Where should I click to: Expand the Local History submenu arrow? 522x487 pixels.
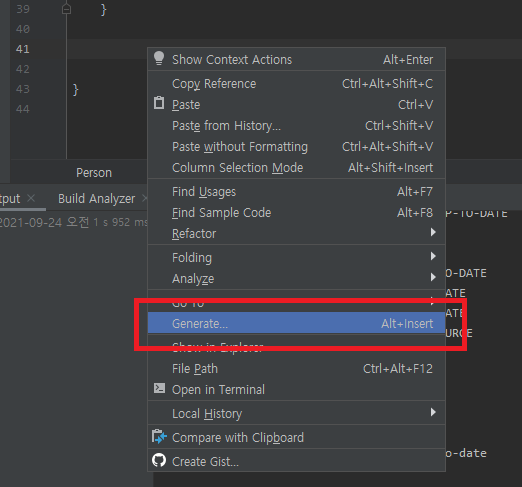pyautogui.click(x=433, y=412)
